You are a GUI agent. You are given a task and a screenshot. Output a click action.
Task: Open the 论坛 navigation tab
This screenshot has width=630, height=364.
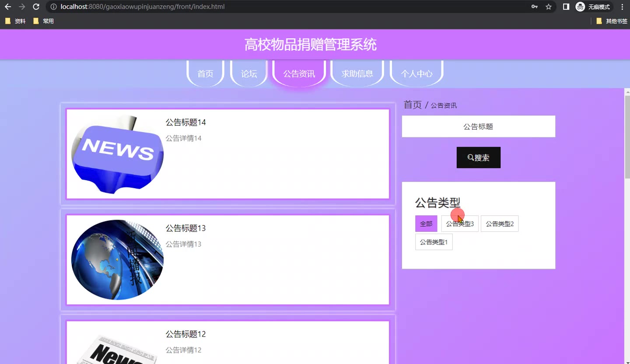click(x=249, y=73)
